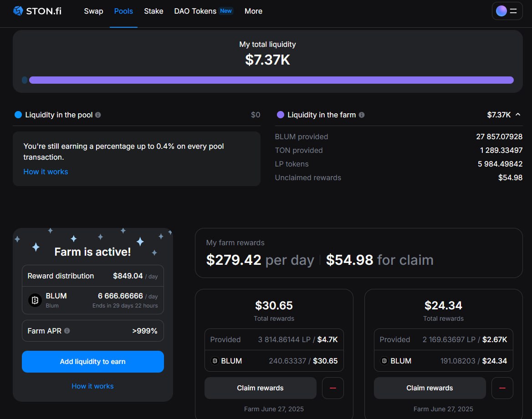The width and height of the screenshot is (532, 419).
Task: Click the BLUM icon in the $24.34 rewards card
Action: coord(384,361)
